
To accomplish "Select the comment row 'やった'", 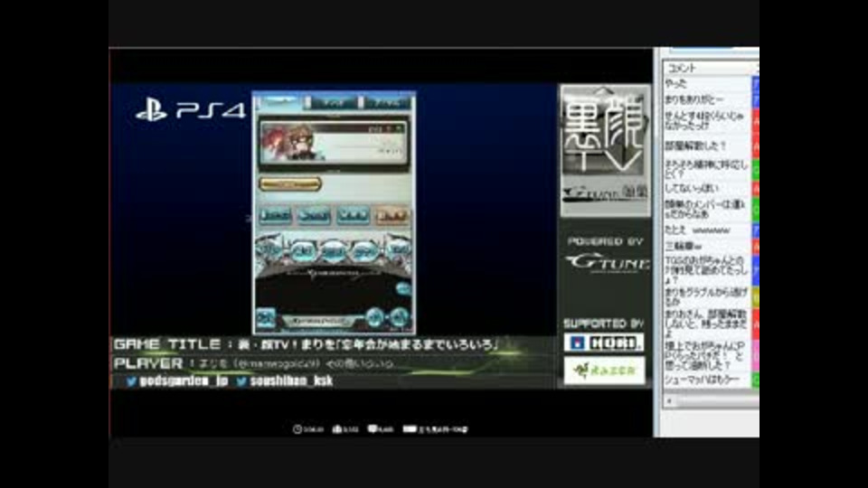I will (707, 83).
